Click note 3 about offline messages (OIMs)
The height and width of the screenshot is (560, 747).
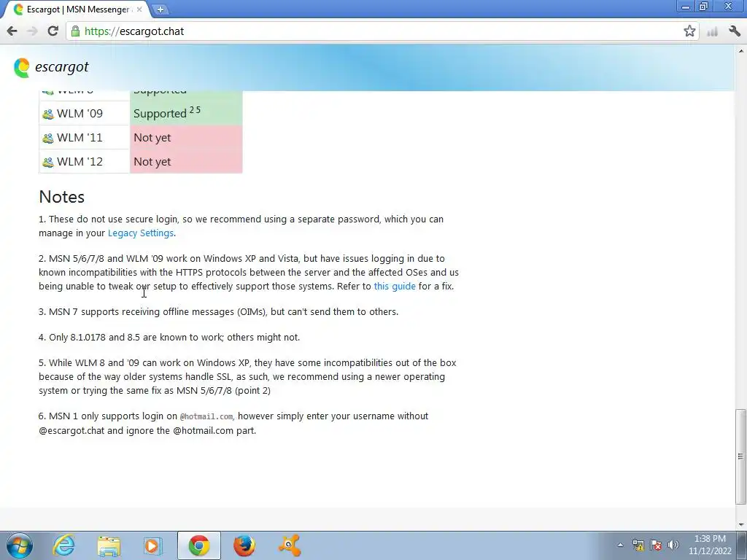point(218,311)
